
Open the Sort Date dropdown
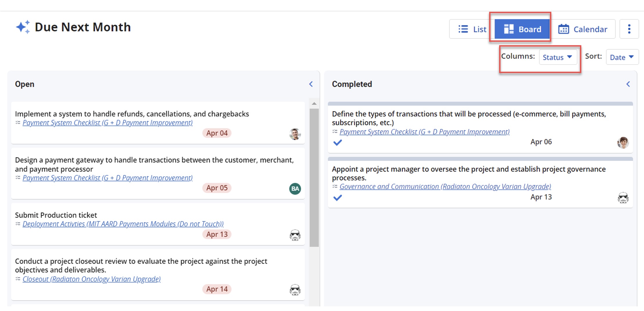(x=622, y=57)
